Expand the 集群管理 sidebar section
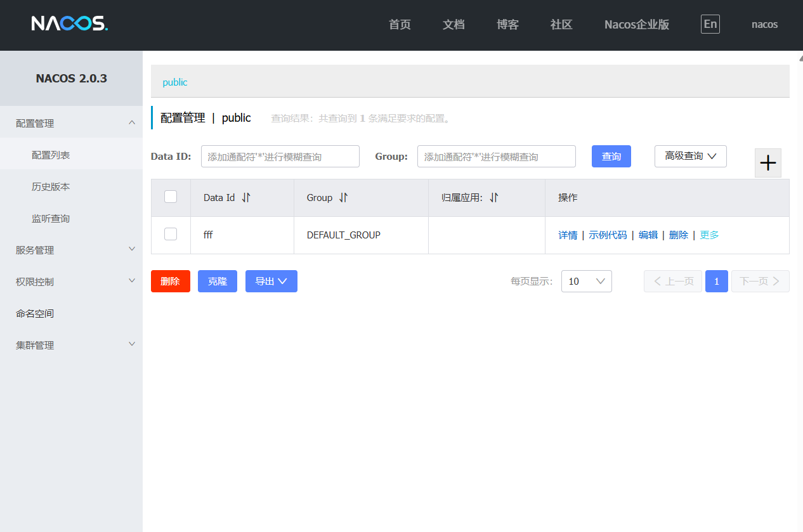Image resolution: width=803 pixels, height=532 pixels. (71, 345)
